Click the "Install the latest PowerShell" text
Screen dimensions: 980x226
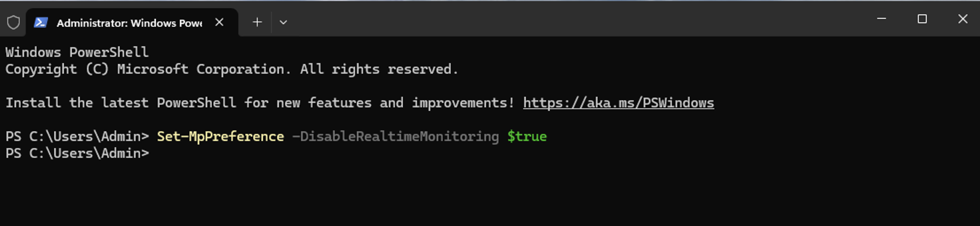point(120,103)
